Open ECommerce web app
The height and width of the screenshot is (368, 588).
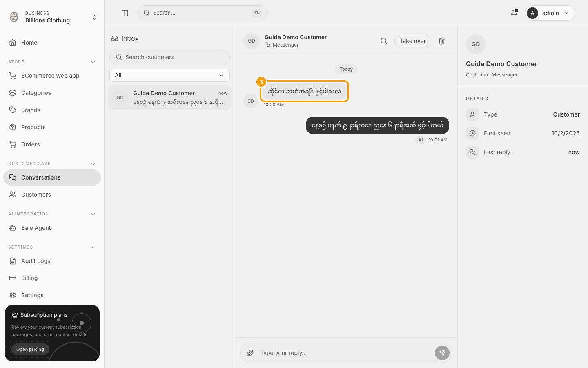pos(52,76)
